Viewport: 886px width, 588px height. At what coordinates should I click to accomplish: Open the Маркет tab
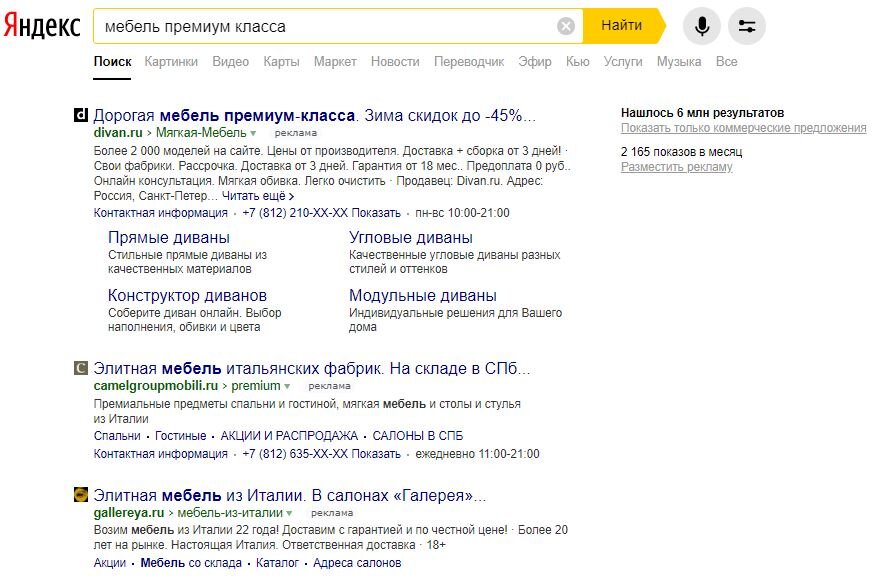pyautogui.click(x=335, y=62)
